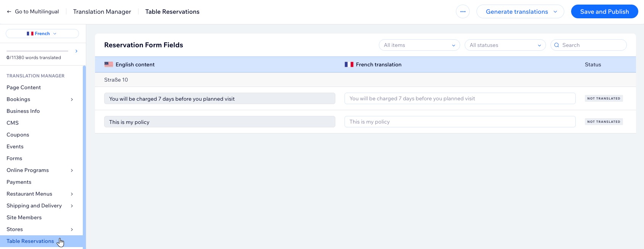Click the US flag icon beside English content

coord(109,64)
